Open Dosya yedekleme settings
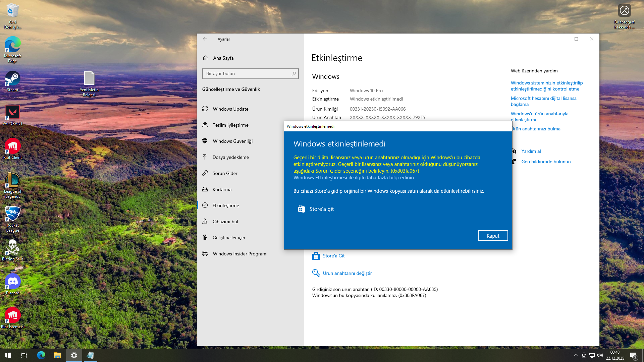 pyautogui.click(x=231, y=157)
